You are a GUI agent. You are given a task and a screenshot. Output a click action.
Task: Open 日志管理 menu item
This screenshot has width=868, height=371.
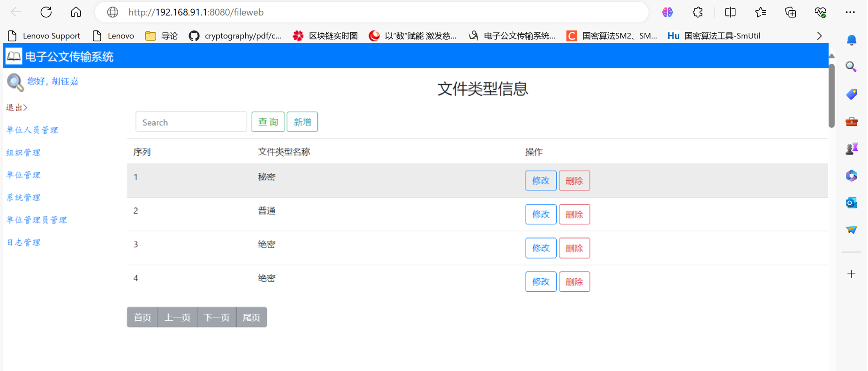pos(23,242)
